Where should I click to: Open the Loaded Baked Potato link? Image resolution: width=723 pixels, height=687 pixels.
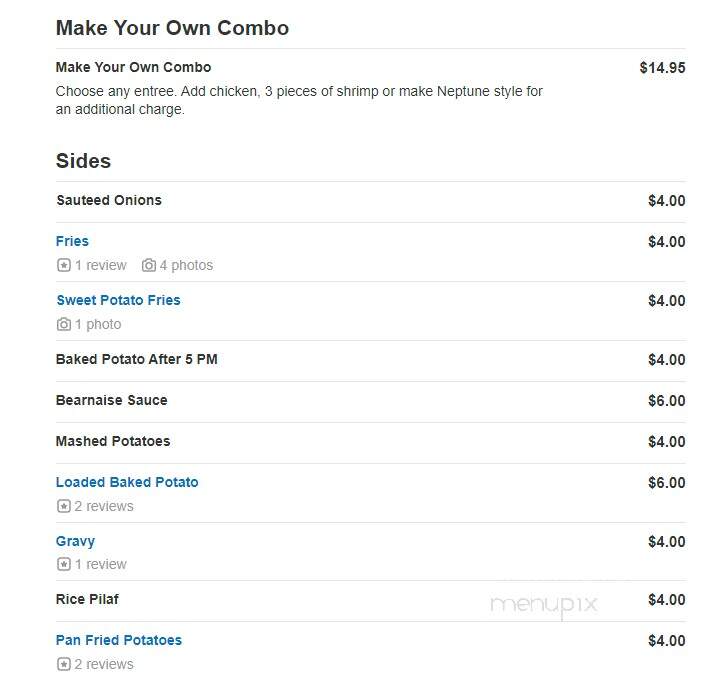(x=127, y=482)
